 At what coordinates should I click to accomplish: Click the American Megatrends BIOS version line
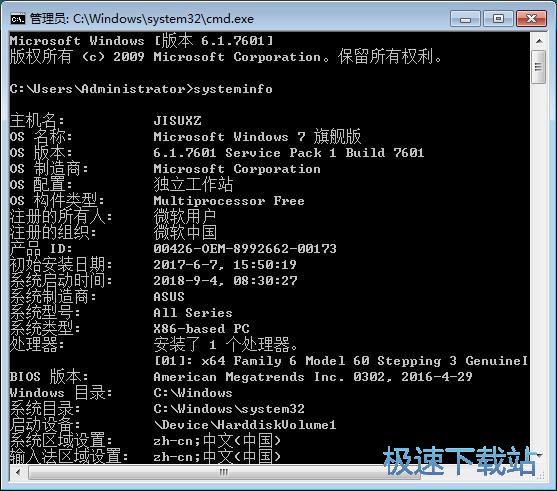[x=313, y=377]
